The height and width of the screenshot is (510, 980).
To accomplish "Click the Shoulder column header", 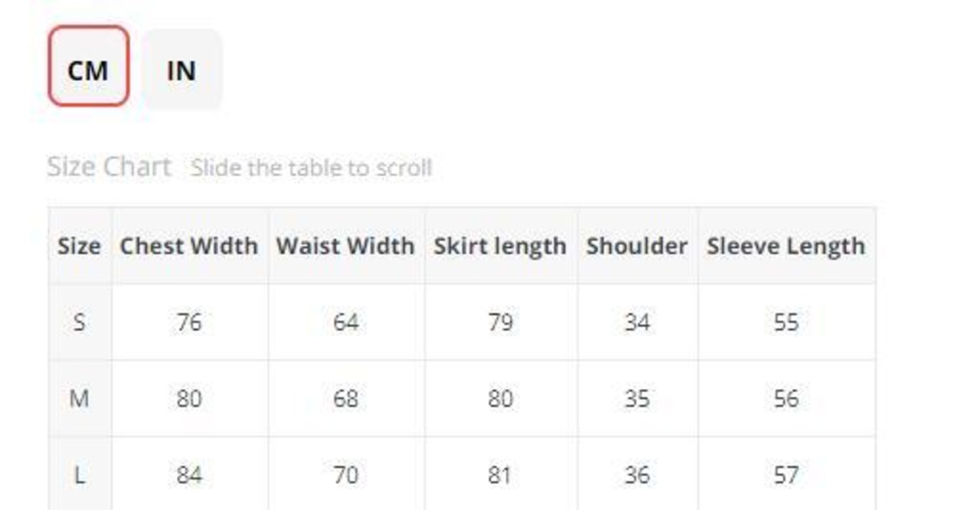I will coord(637,246).
